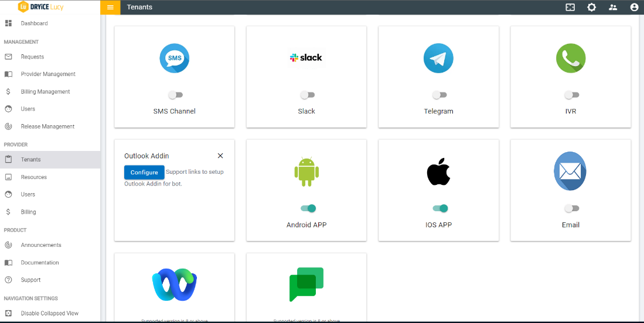This screenshot has width=644, height=323.
Task: Click the Google Chat logo icon
Action: pyautogui.click(x=306, y=284)
